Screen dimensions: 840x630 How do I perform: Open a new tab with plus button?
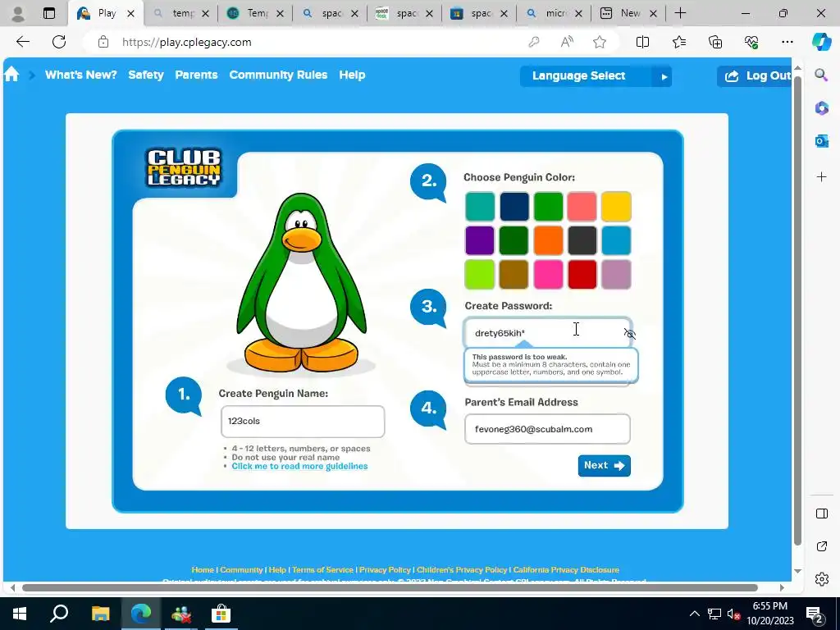click(x=680, y=13)
